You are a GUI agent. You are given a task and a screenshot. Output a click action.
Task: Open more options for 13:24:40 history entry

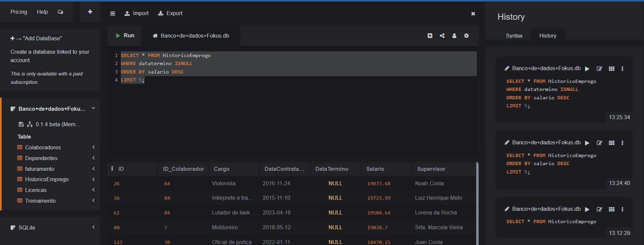[x=623, y=143]
